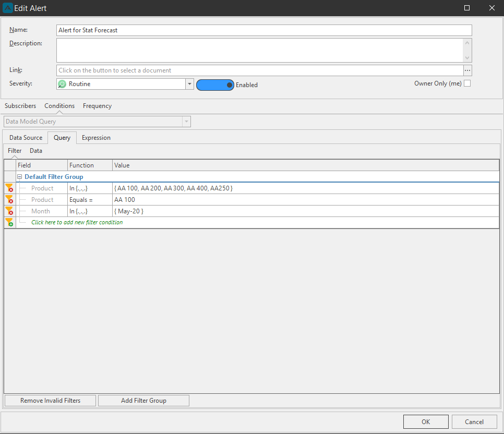Maximize the Edit Alert window
The image size is (504, 434).
pos(467,8)
